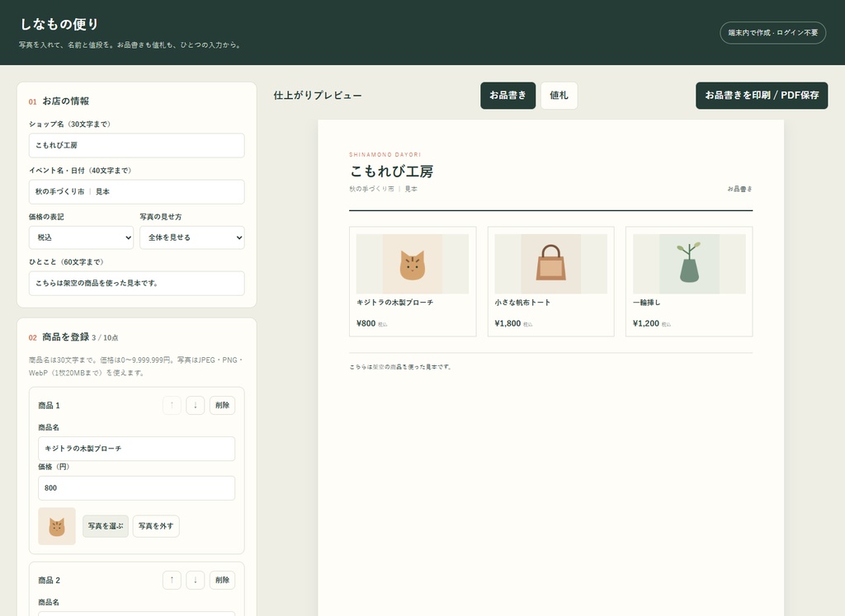Click the しなもの便り header title
The height and width of the screenshot is (616, 845).
pos(59,24)
